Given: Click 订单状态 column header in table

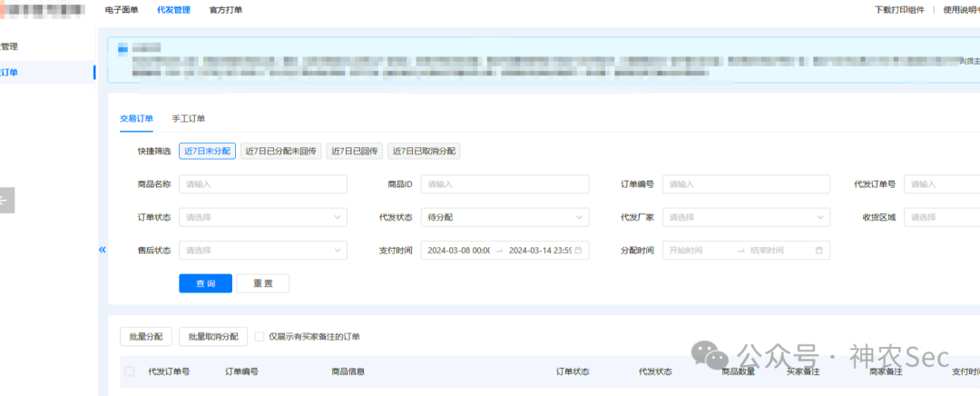Looking at the screenshot, I should point(573,371).
